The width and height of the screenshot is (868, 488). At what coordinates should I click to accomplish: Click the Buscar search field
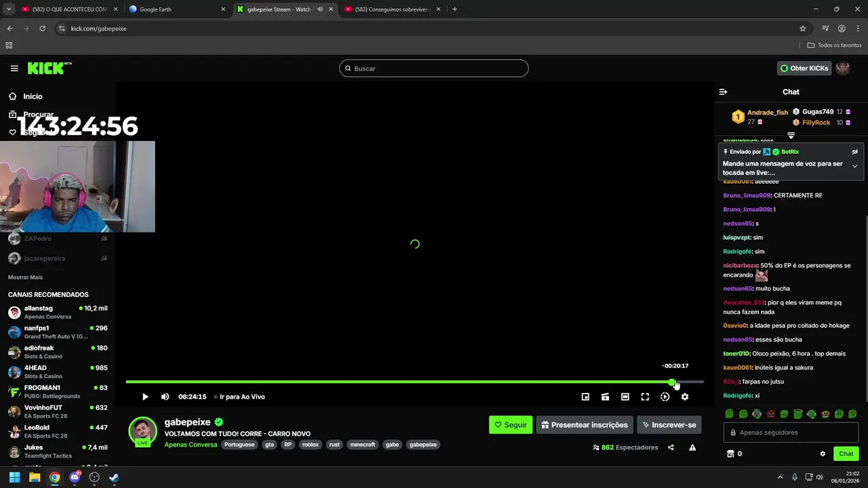click(x=434, y=68)
